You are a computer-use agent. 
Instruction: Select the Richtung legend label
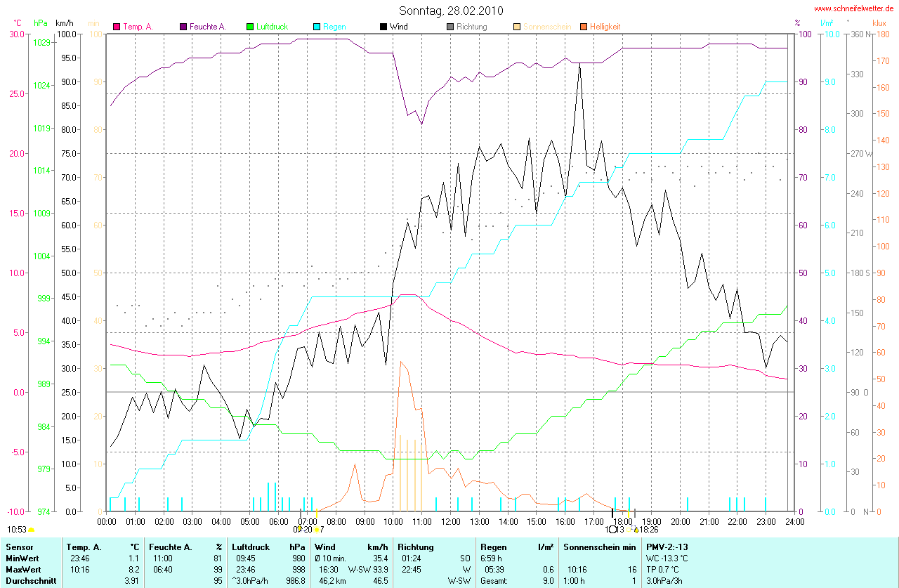471,27
